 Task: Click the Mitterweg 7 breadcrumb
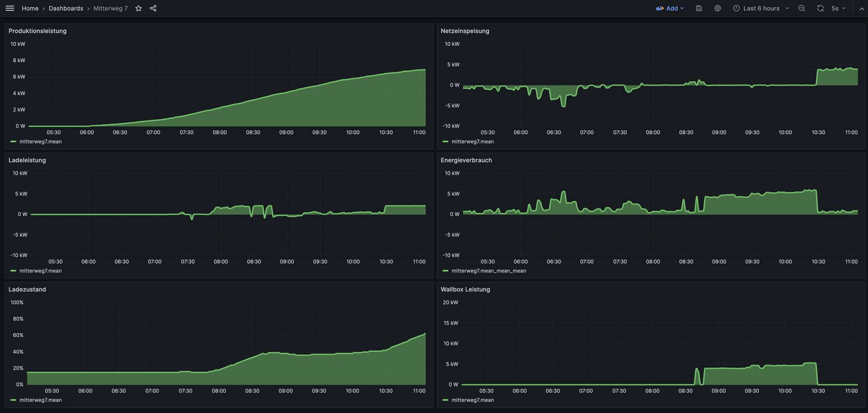pyautogui.click(x=110, y=8)
